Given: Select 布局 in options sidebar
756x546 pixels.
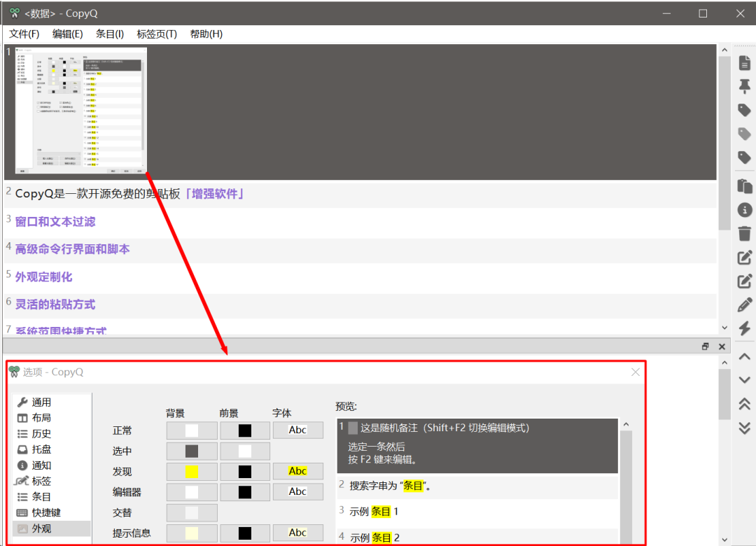Looking at the screenshot, I should pyautogui.click(x=52, y=418).
